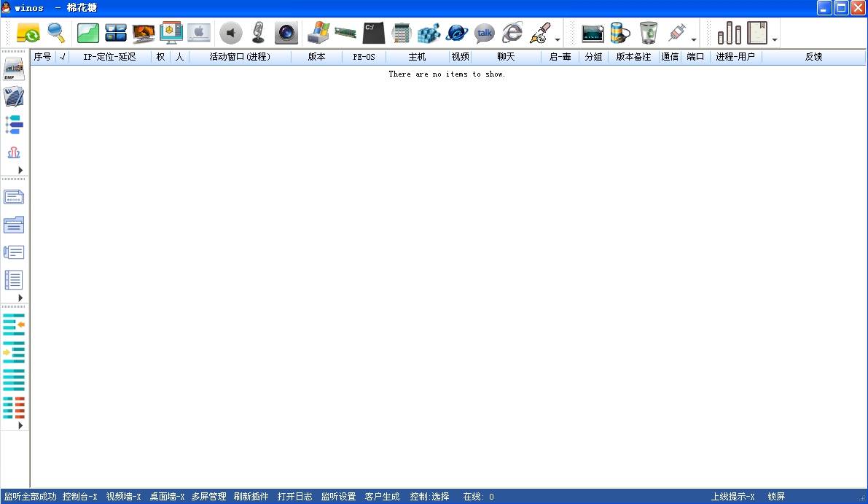Click 桌面墙-X in the status bar
The height and width of the screenshot is (504, 868).
click(167, 497)
